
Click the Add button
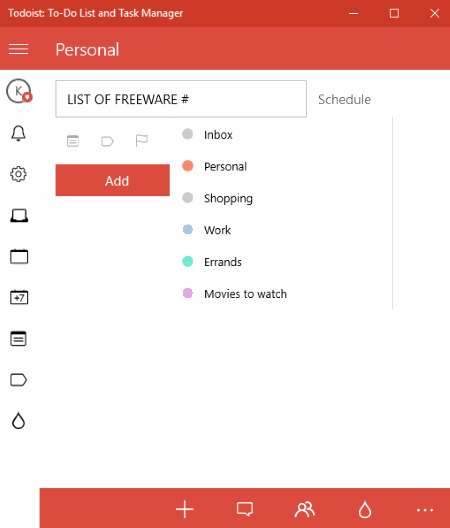point(112,180)
